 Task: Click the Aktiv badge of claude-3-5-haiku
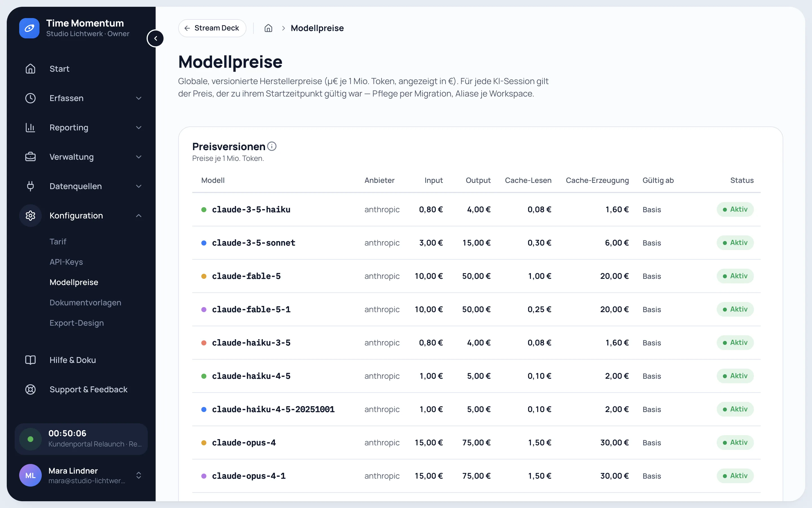point(735,209)
